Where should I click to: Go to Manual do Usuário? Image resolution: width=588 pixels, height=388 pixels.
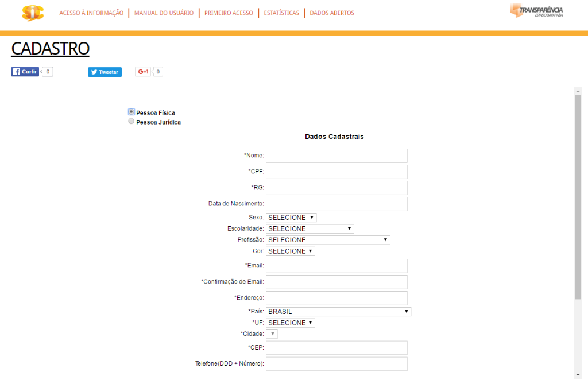164,13
